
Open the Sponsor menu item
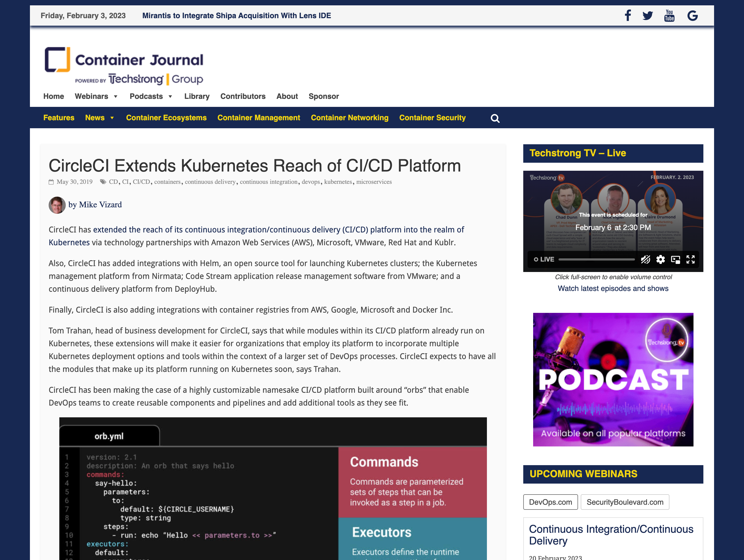click(324, 96)
